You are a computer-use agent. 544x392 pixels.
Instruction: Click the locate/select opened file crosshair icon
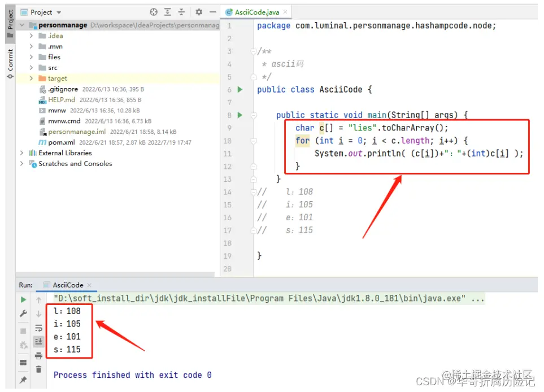tap(153, 12)
